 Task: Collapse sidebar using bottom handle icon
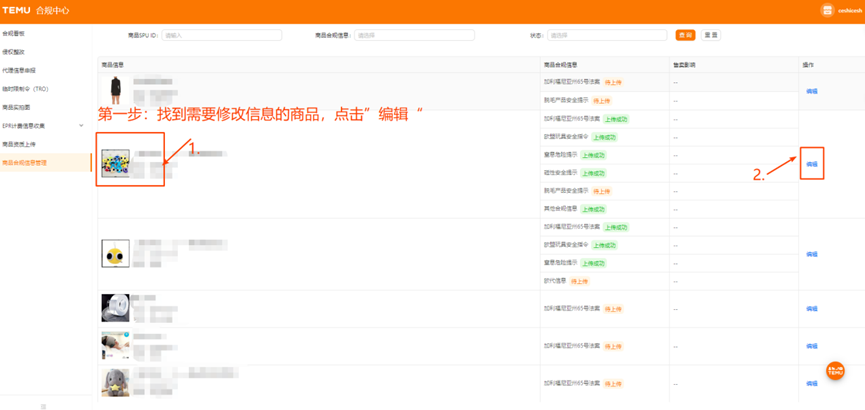coord(43,406)
